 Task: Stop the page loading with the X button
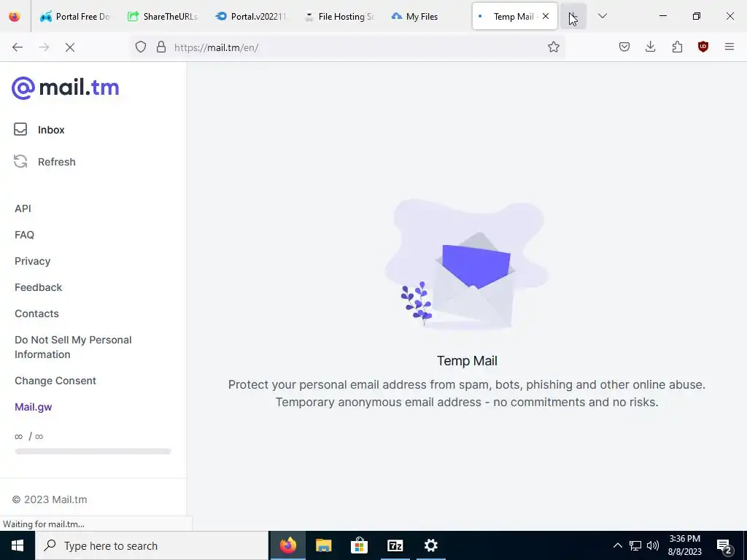pyautogui.click(x=70, y=47)
